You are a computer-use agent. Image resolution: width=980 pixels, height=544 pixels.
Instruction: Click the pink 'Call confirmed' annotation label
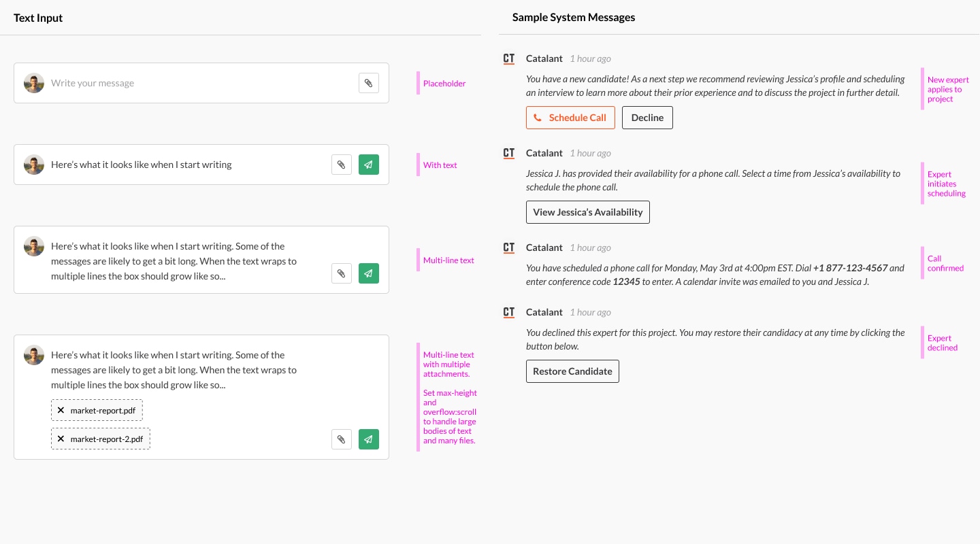point(945,263)
